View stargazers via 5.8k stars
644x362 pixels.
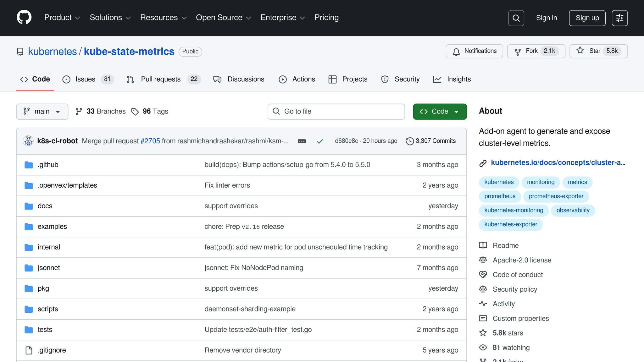pyautogui.click(x=508, y=333)
